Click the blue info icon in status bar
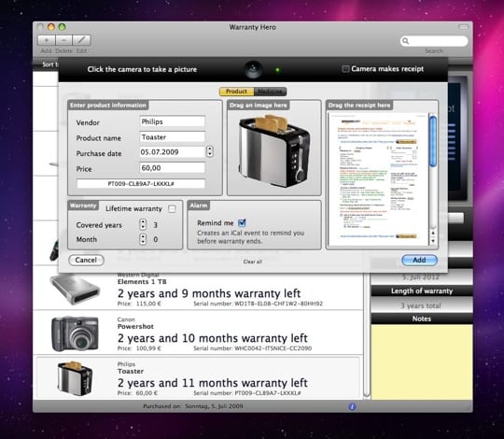Image resolution: width=504 pixels, height=439 pixels. tap(352, 407)
